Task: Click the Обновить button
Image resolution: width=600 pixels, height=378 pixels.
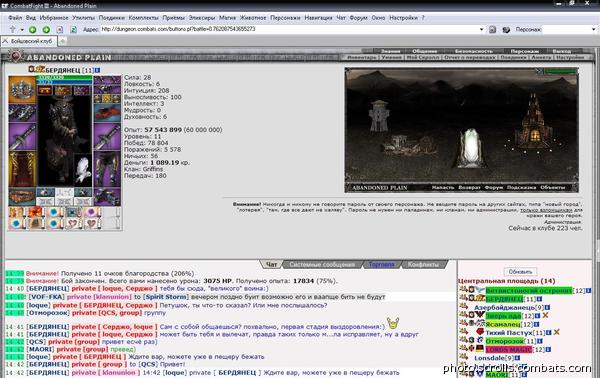Action: (520, 272)
